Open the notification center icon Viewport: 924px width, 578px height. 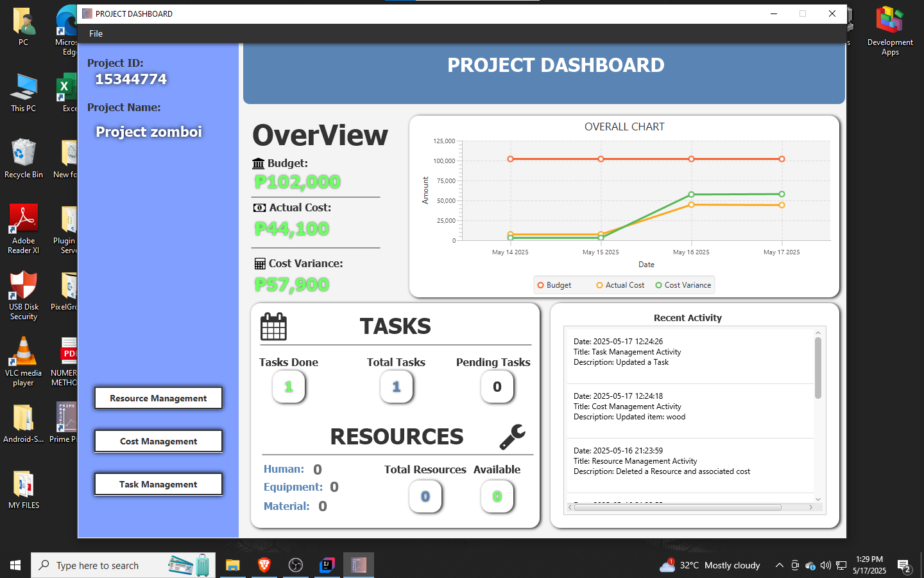pyautogui.click(x=905, y=566)
